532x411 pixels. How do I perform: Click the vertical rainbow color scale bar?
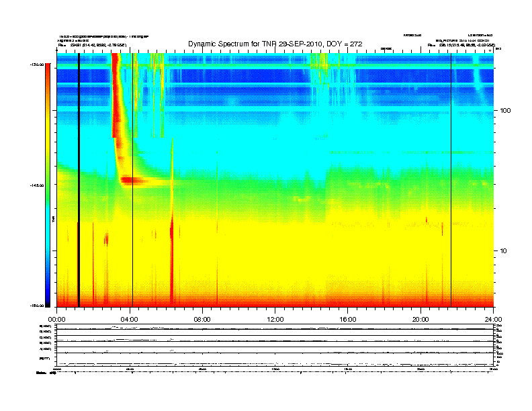click(x=48, y=185)
